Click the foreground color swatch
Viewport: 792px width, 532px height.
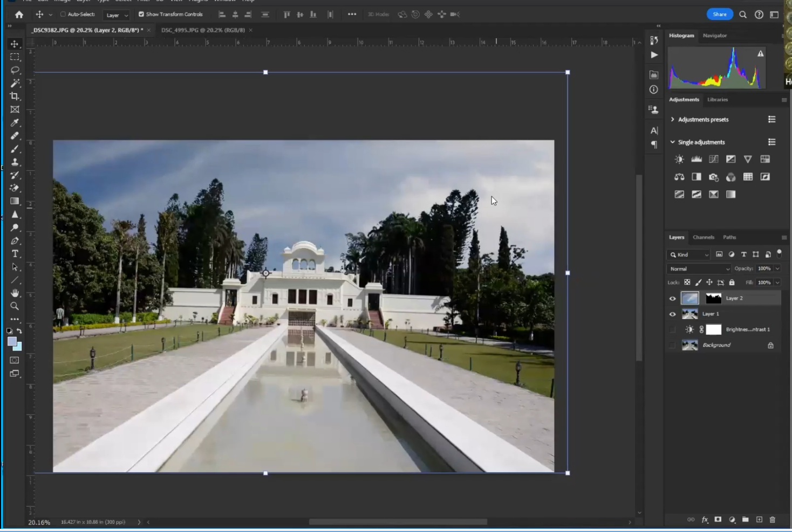click(12, 342)
